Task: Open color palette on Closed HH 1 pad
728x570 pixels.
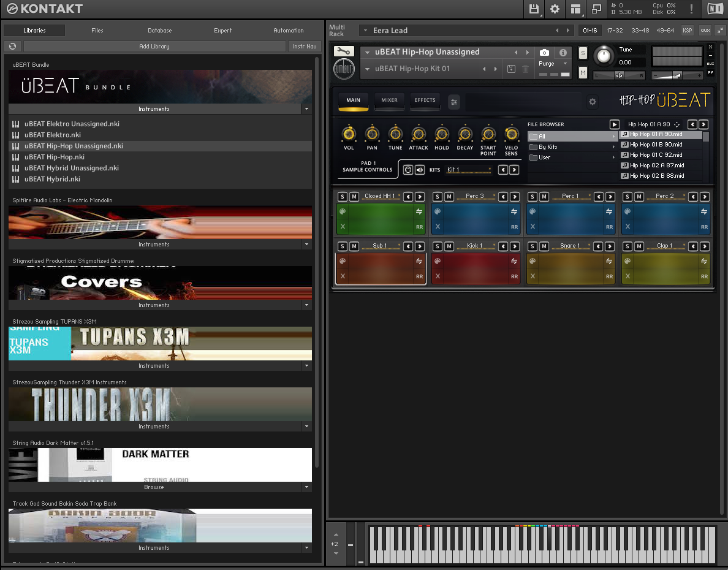Action: 343,211
